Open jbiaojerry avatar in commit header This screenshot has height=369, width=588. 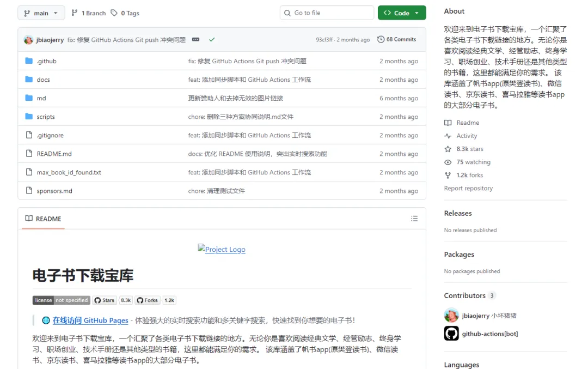(28, 40)
